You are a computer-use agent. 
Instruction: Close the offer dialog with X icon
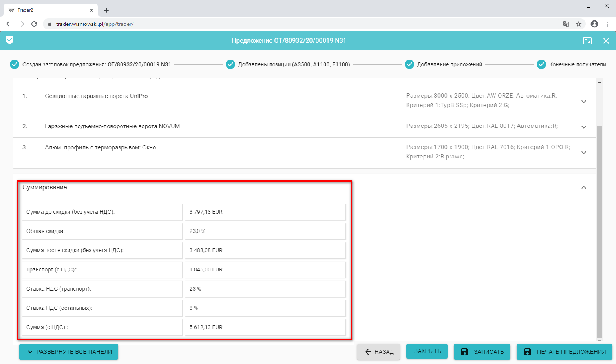click(606, 41)
